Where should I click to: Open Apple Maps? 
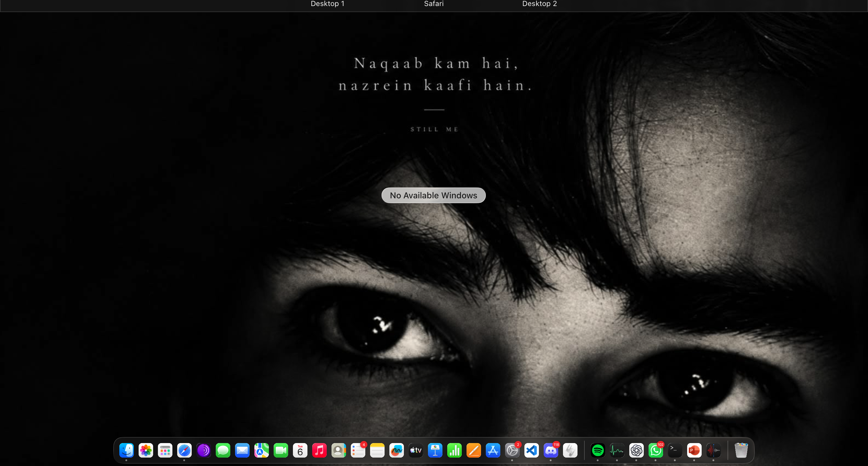262,450
